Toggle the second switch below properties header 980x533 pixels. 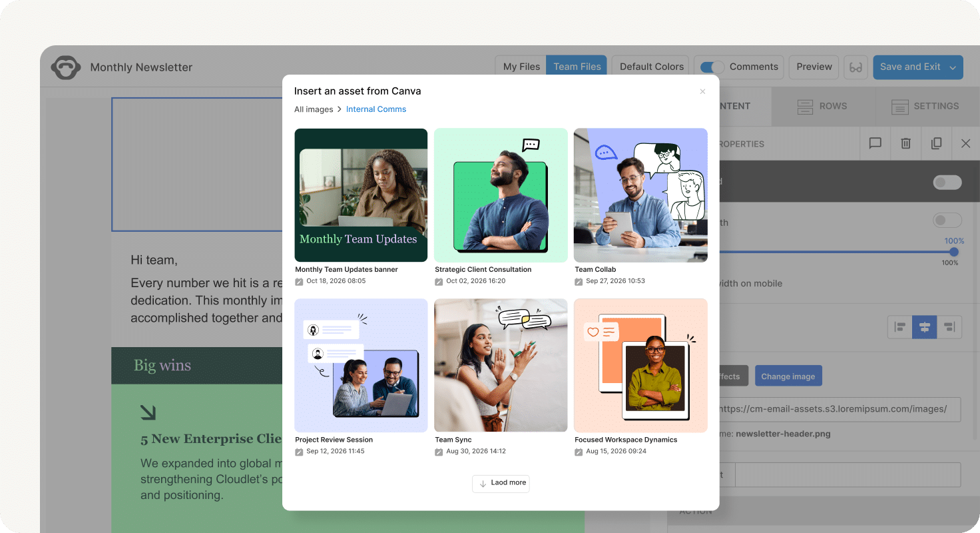coord(947,221)
